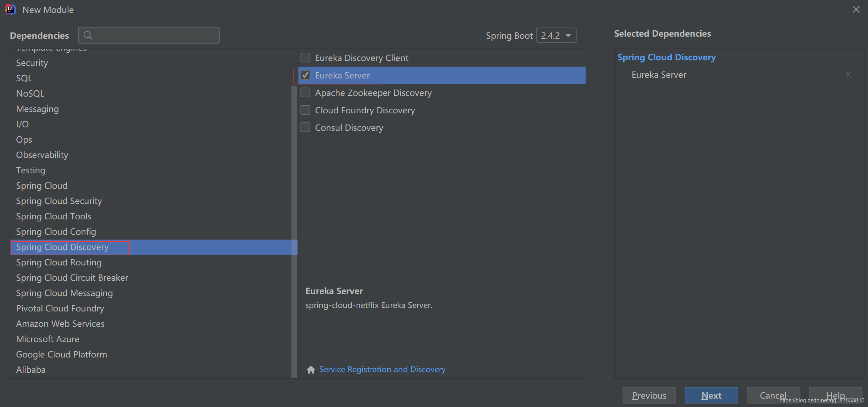Click the Previous button
The width and height of the screenshot is (868, 407).
[649, 395]
